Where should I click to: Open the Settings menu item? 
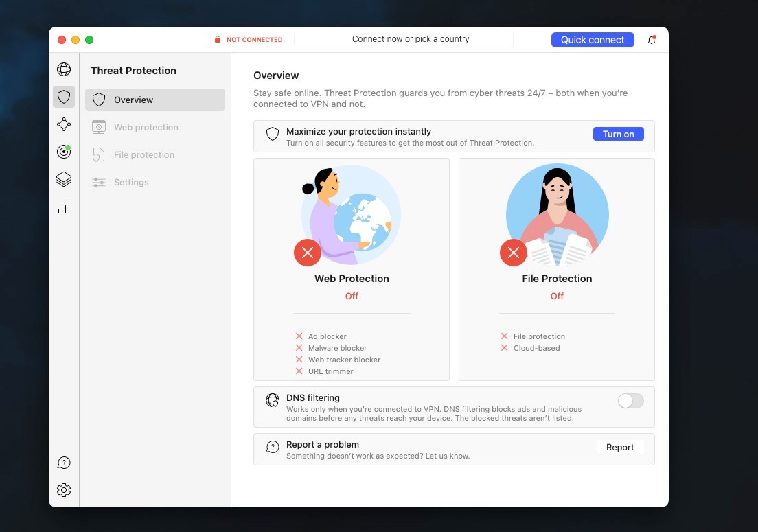click(155, 182)
